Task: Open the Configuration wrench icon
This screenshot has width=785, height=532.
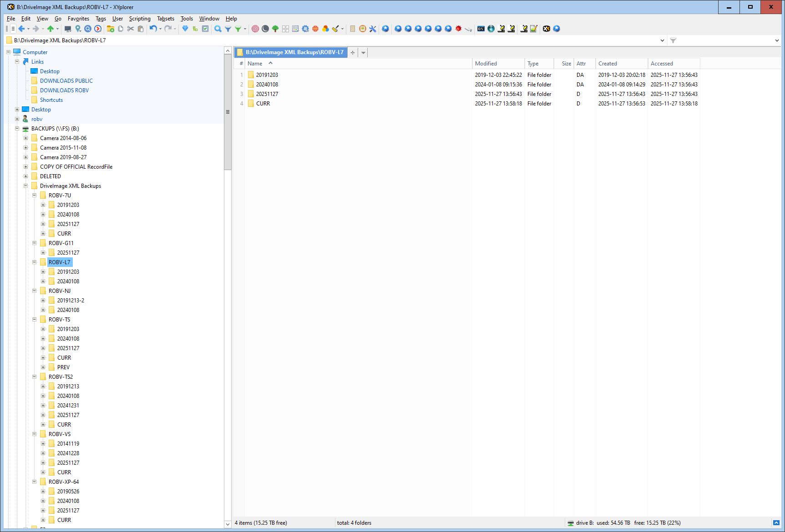Action: 373,29
